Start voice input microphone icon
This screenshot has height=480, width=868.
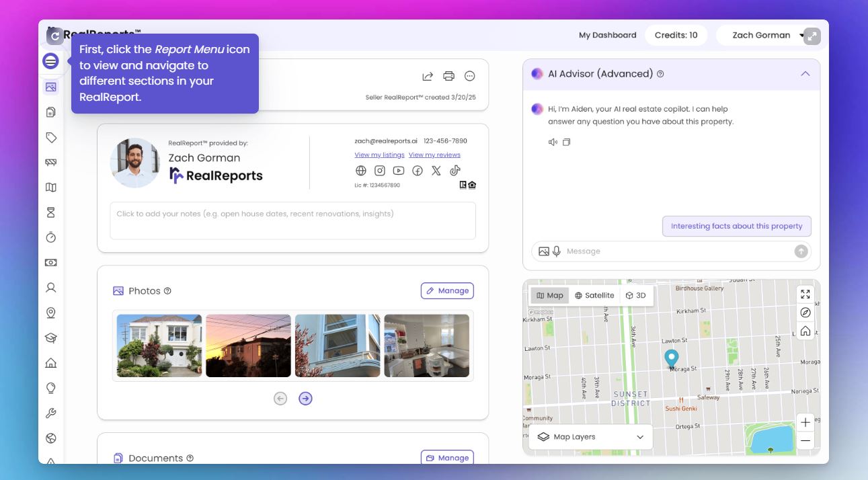click(557, 251)
